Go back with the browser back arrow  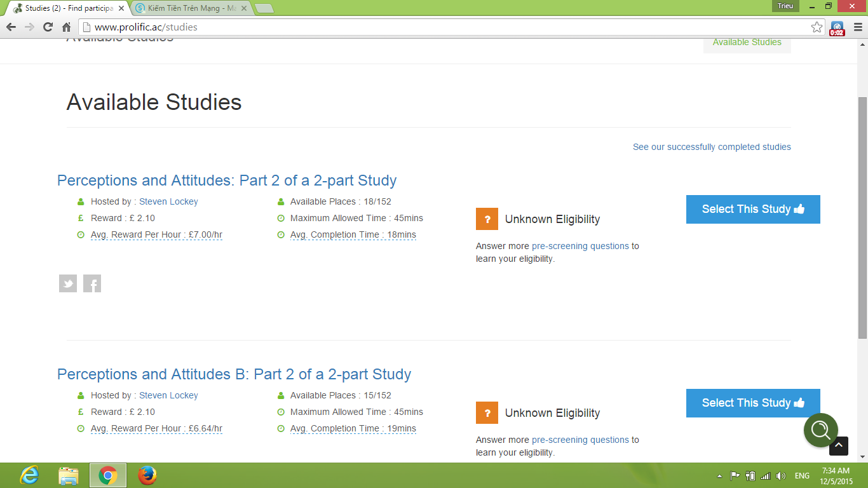11,27
